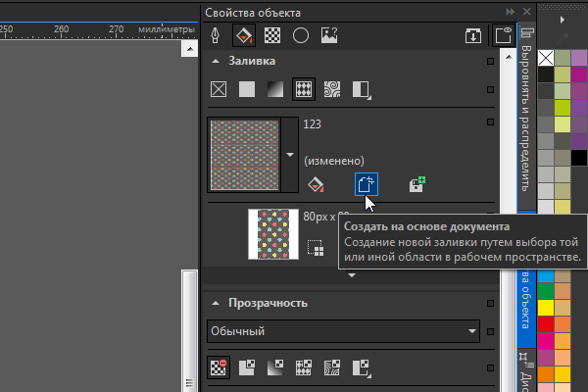Click the Create from document button
Screen dimensions: 588x392
click(366, 183)
